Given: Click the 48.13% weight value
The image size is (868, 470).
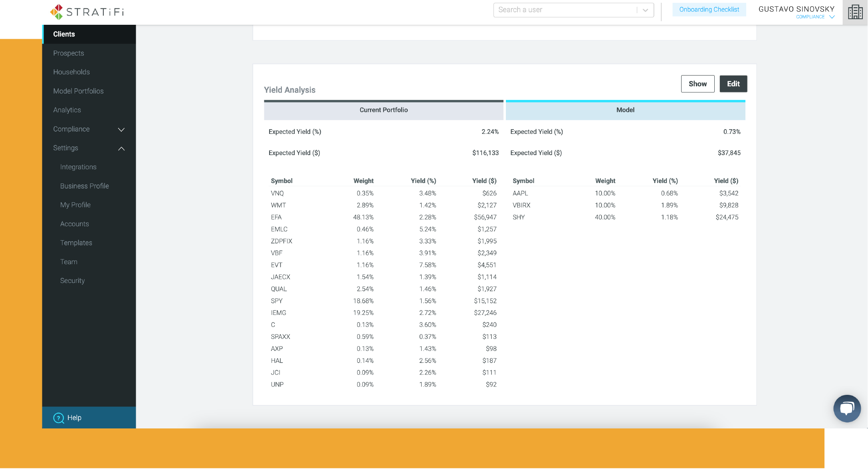Looking at the screenshot, I should click(x=363, y=217).
